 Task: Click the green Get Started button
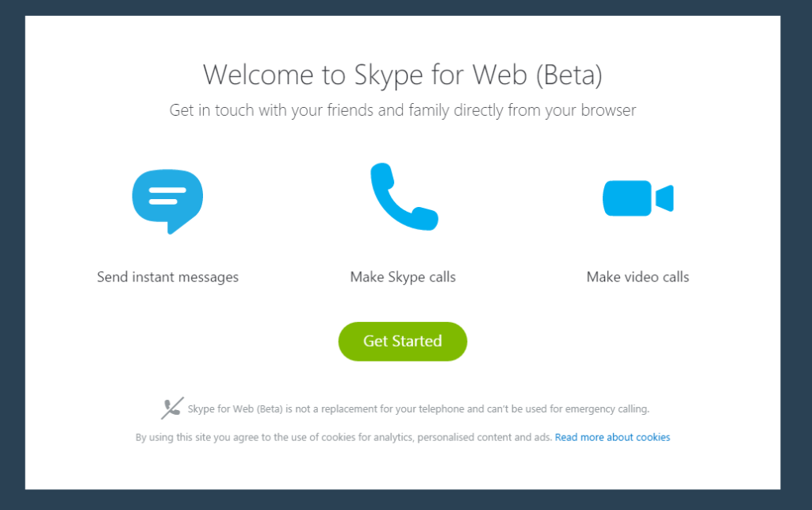coord(402,341)
